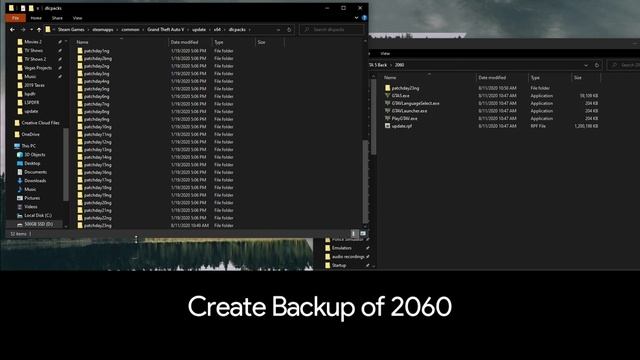Open Explorer help question-mark icon

pyautogui.click(x=364, y=18)
